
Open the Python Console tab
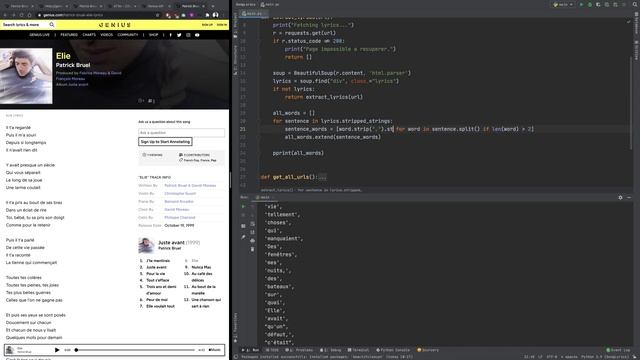(393, 350)
